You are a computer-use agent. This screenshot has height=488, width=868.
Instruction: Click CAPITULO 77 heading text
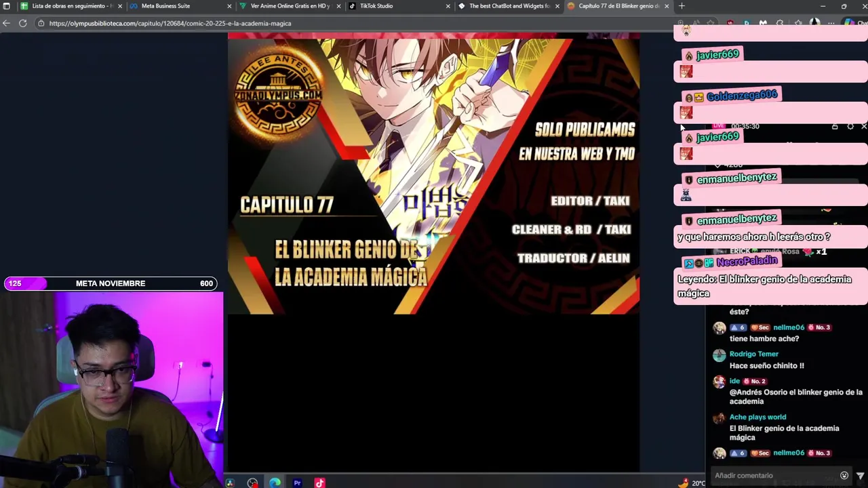click(287, 205)
